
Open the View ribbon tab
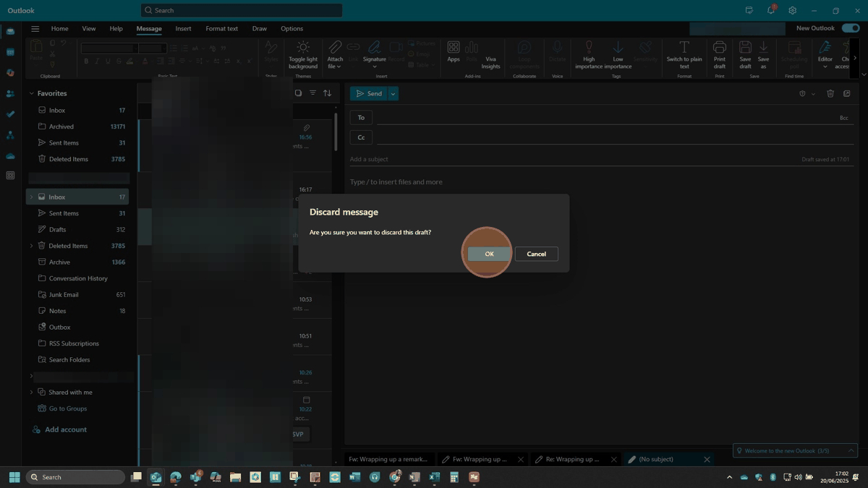(x=89, y=28)
